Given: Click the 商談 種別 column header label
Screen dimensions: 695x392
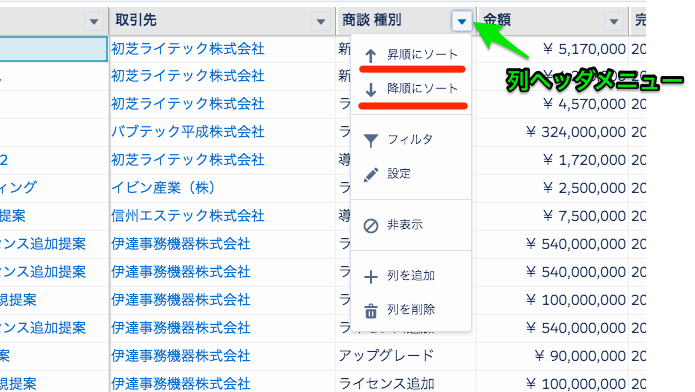Looking at the screenshot, I should coord(371,20).
